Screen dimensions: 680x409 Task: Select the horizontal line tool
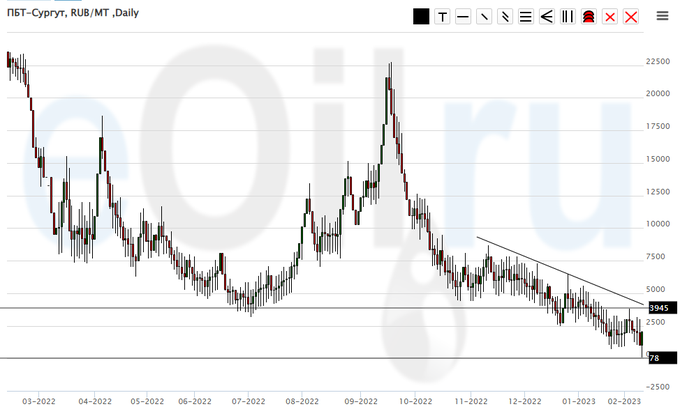[463, 16]
